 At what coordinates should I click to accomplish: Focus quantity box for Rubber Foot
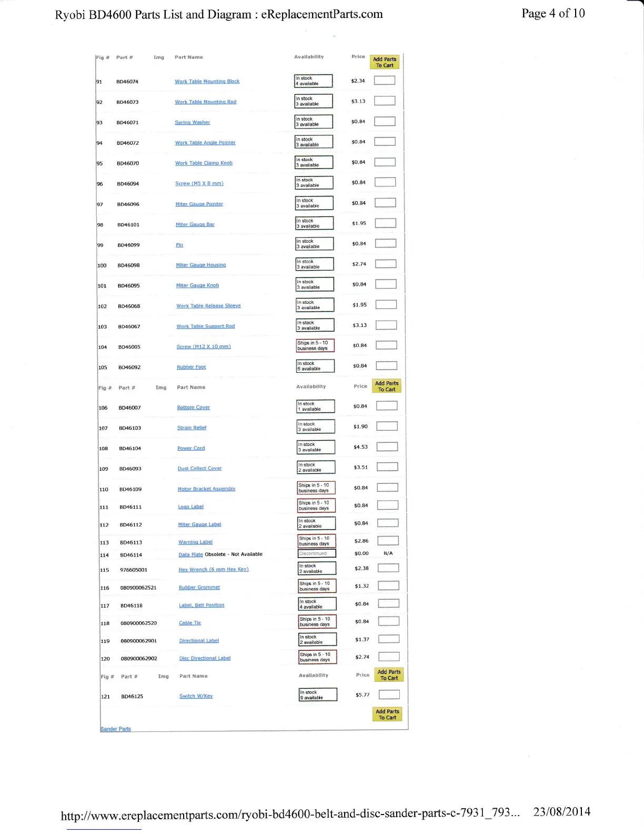[x=386, y=365]
